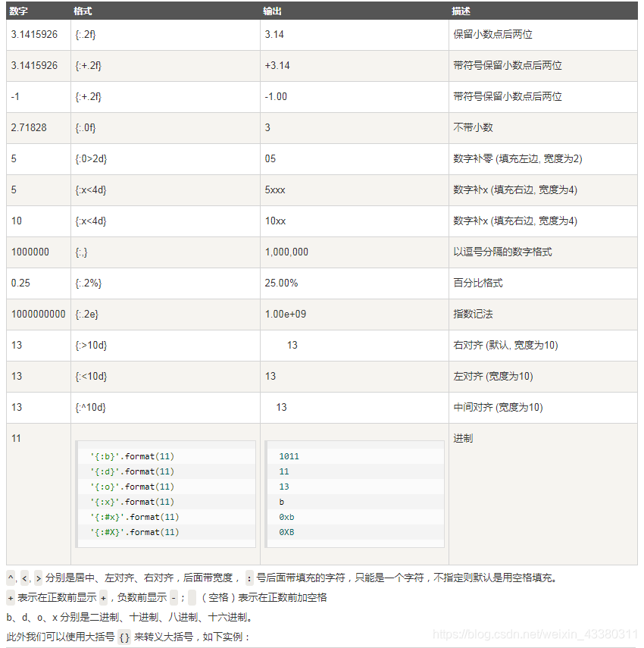Viewport: 644px width, 648px height.
Task: Select the output cell 1,000,000
Action: (286, 252)
